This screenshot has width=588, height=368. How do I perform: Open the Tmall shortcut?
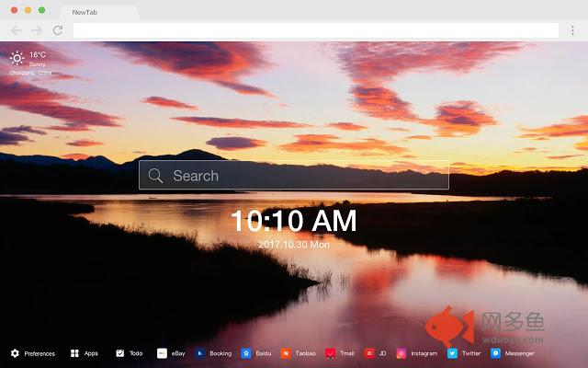coord(329,353)
